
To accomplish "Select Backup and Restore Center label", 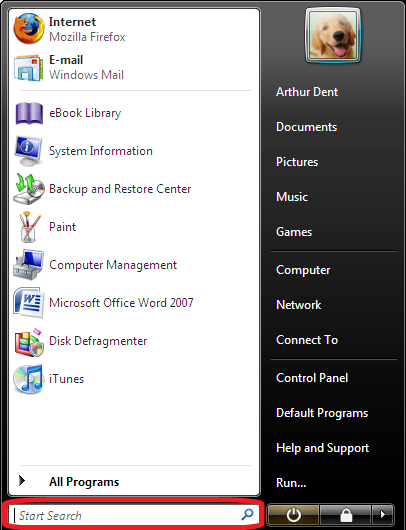I will (120, 189).
